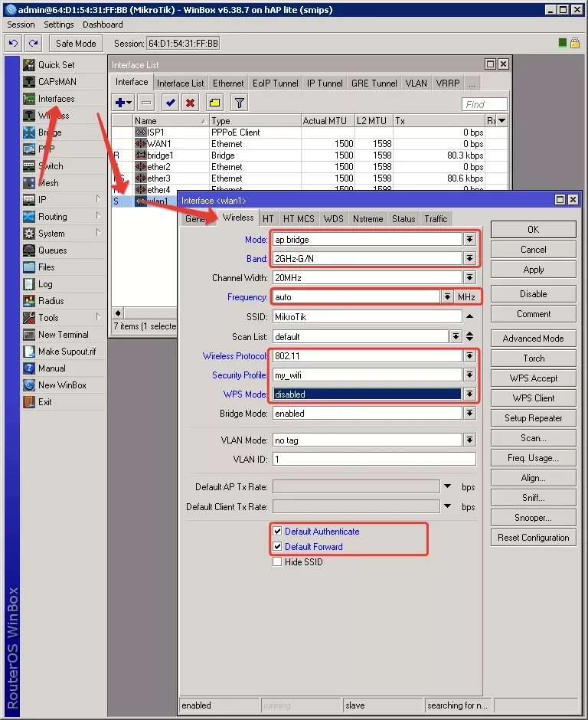The height and width of the screenshot is (720, 588).
Task: Expand the Wireless Protocol dropdown
Action: [469, 356]
